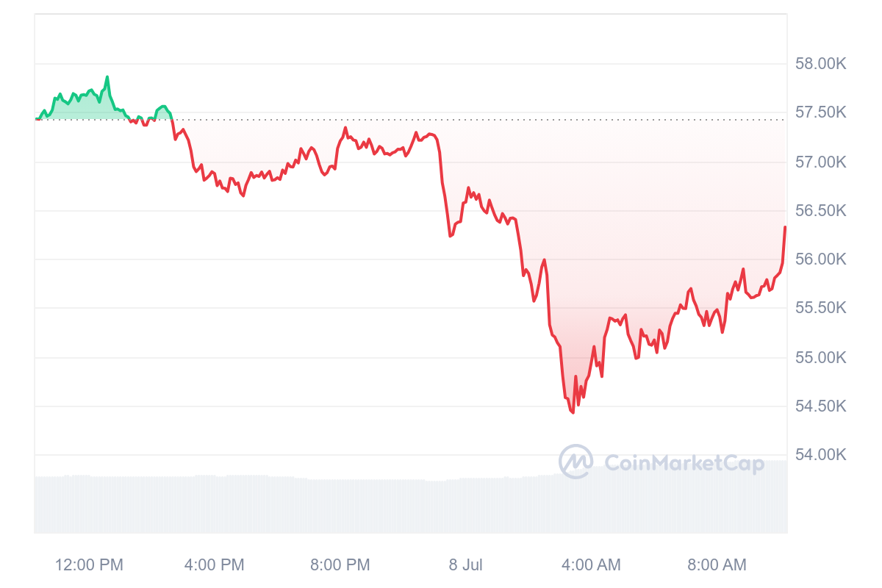Screen dimensions: 882x588
Task: Click the 58.00K price axis label
Action: (x=821, y=64)
